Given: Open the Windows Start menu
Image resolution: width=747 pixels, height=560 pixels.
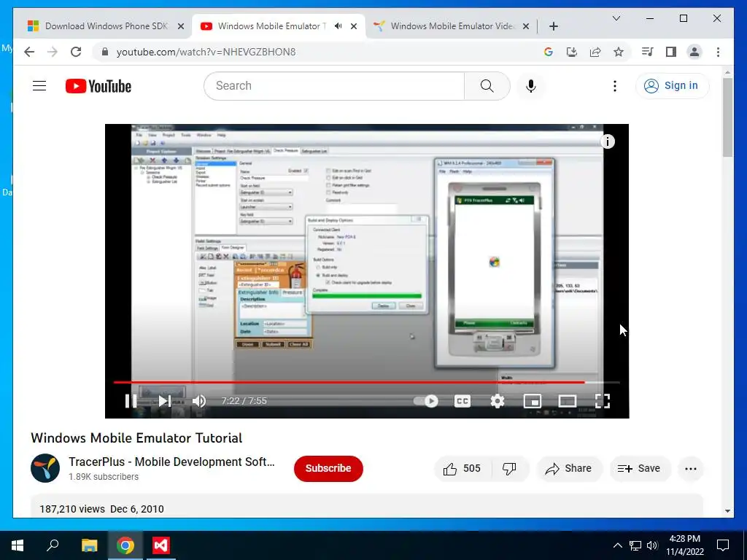Looking at the screenshot, I should pyautogui.click(x=18, y=545).
